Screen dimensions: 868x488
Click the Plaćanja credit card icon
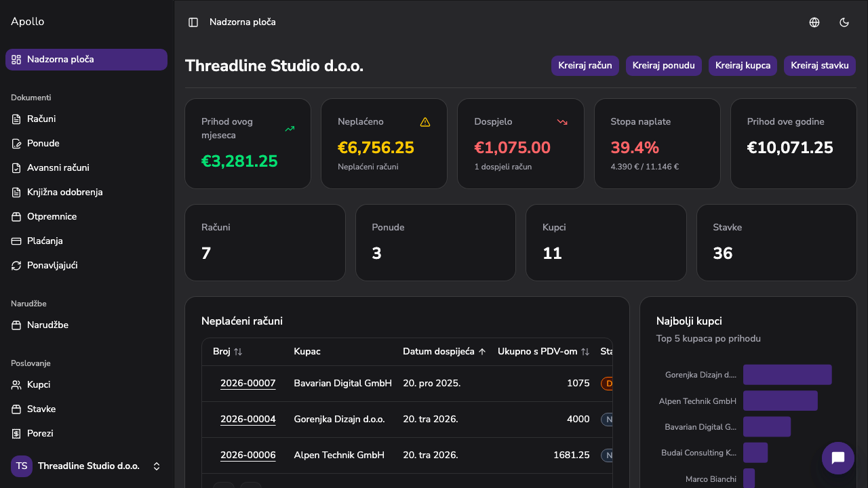point(17,241)
